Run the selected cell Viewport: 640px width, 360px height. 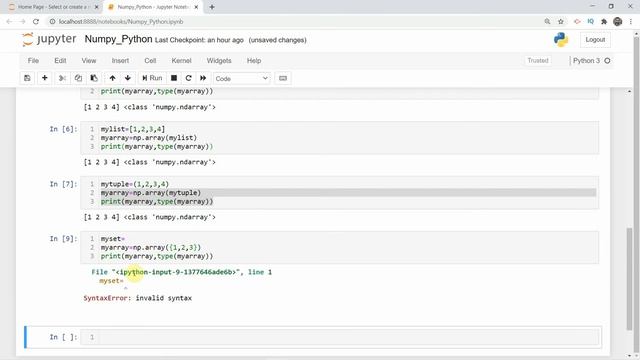click(x=152, y=78)
